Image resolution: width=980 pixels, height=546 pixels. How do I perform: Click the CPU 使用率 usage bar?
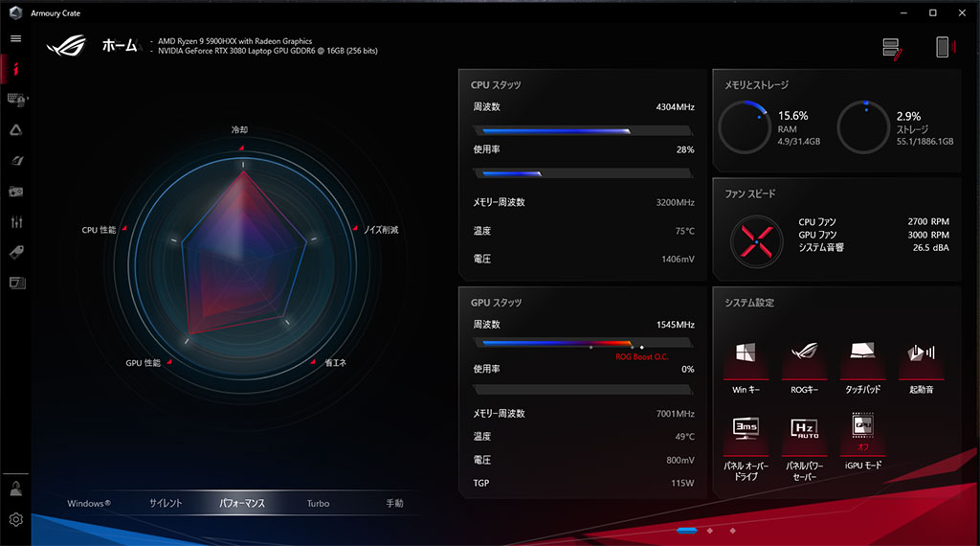[x=583, y=173]
